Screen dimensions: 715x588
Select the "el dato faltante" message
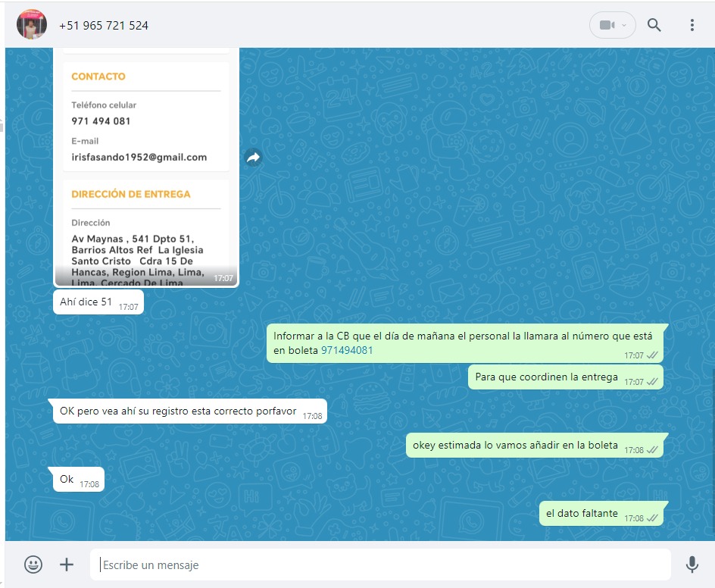coord(582,514)
